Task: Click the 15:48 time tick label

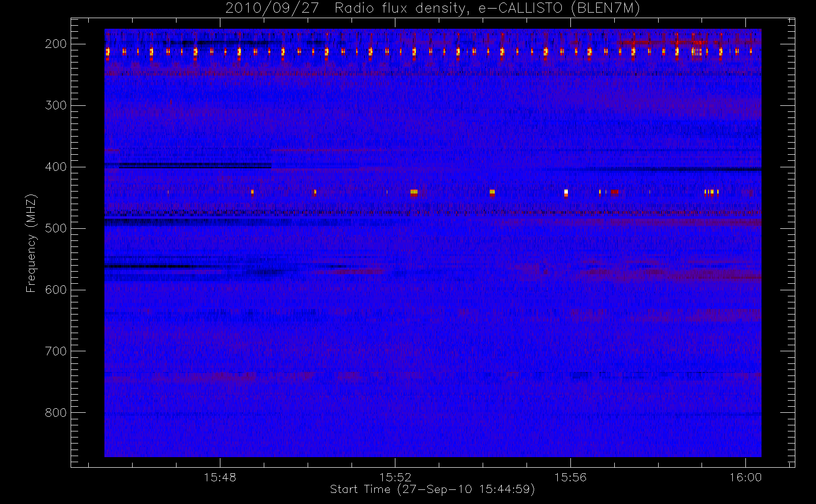Action: pos(220,477)
